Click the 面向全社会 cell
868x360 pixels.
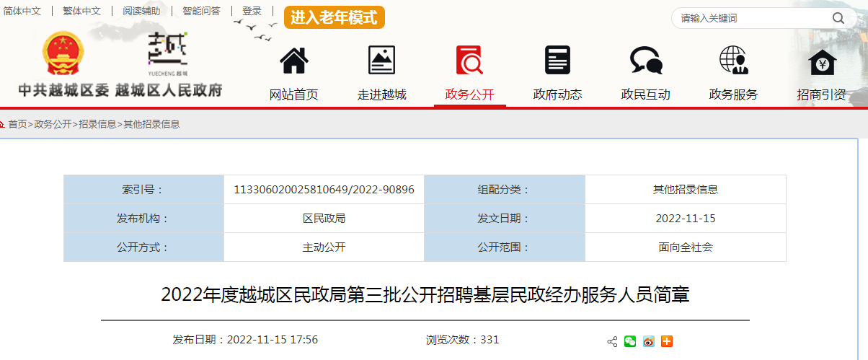686,247
